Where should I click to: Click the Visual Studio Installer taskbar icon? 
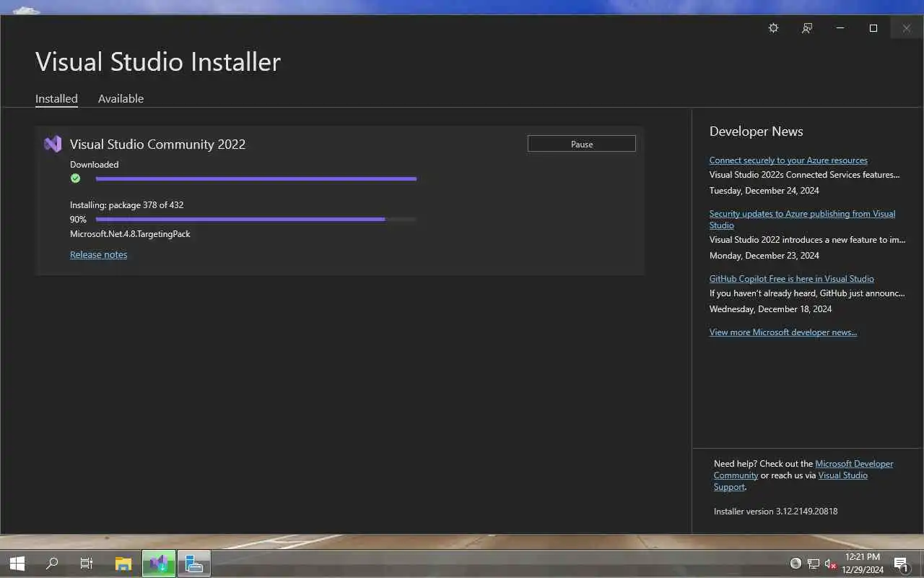pyautogui.click(x=159, y=564)
